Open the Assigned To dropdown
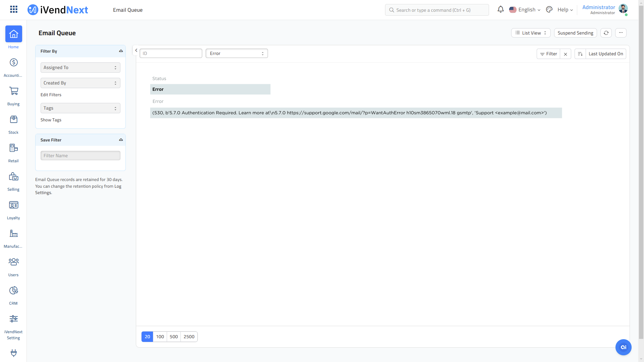644x362 pixels. [80, 67]
